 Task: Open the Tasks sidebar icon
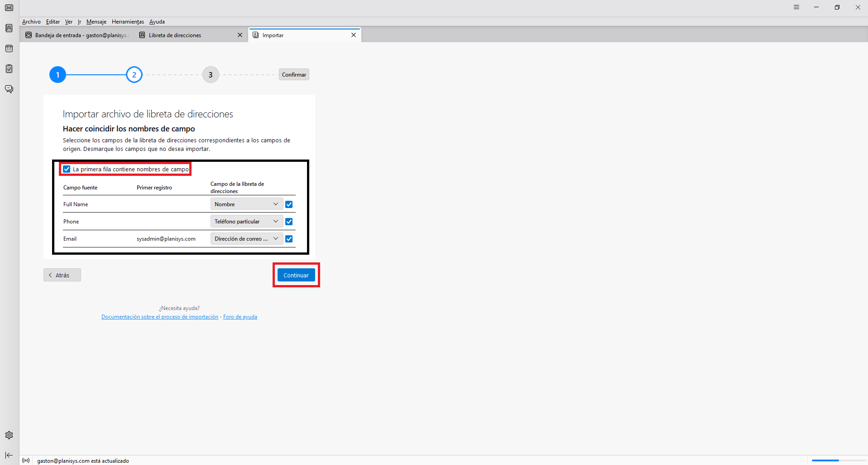click(9, 69)
